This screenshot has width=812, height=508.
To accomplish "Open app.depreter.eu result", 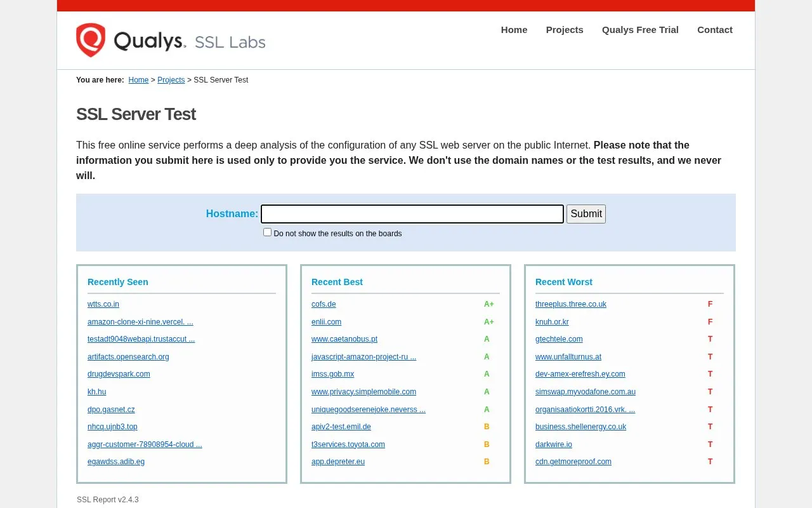I will click(338, 462).
